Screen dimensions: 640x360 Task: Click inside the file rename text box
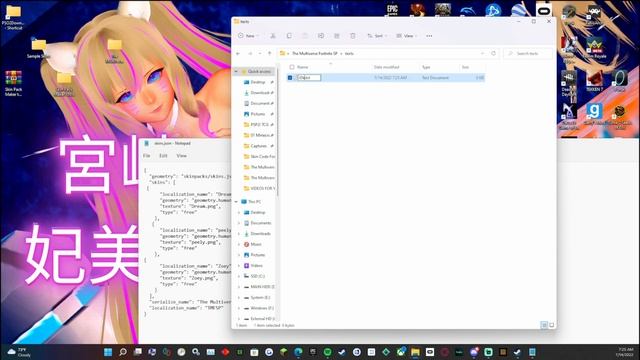pos(309,78)
